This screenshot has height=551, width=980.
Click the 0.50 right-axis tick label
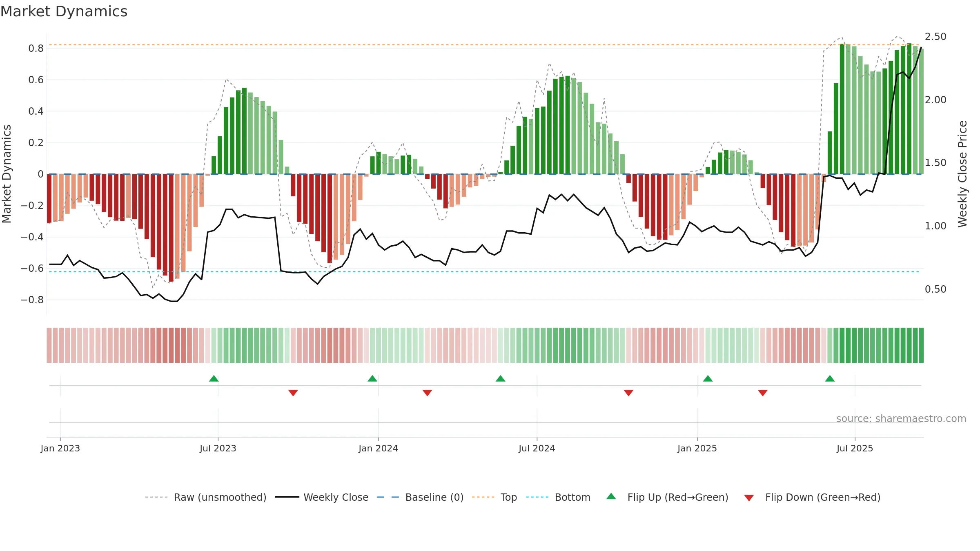[935, 289]
